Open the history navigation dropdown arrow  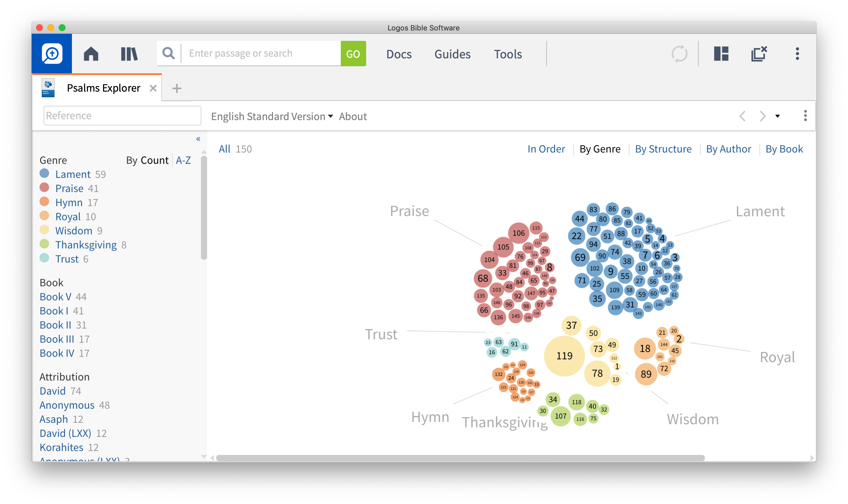[x=777, y=116]
